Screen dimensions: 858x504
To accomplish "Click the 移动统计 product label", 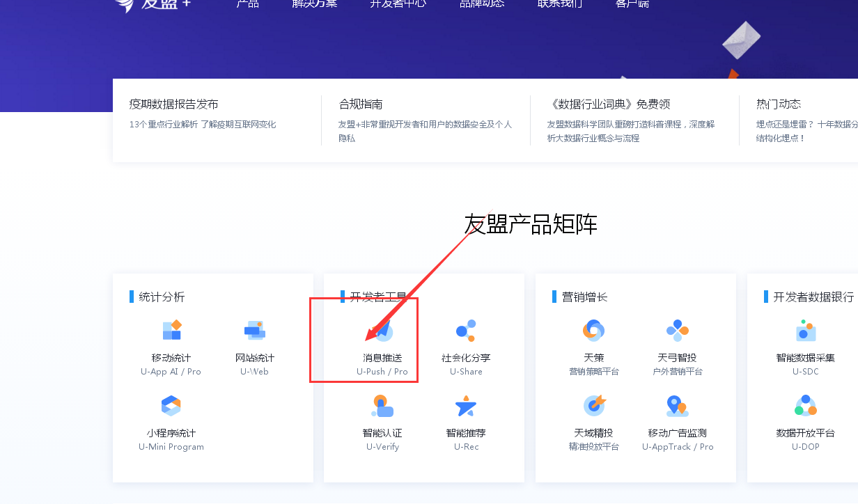I will [171, 358].
